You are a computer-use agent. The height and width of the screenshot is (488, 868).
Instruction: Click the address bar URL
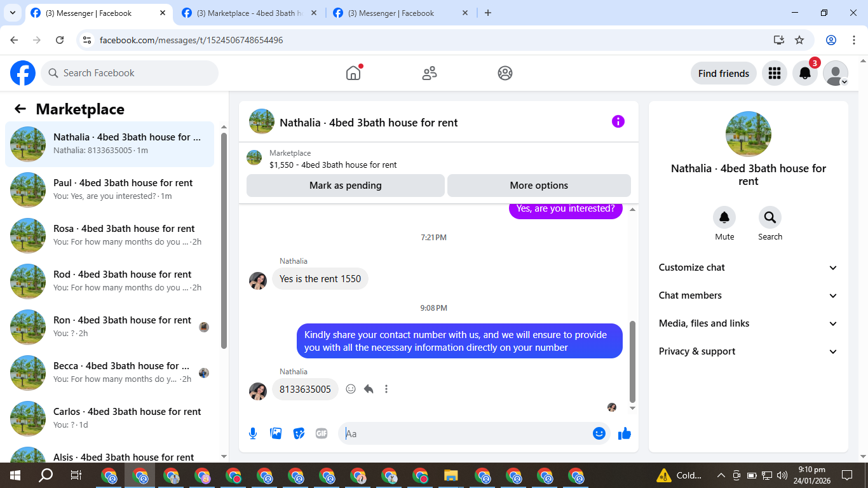click(x=191, y=40)
